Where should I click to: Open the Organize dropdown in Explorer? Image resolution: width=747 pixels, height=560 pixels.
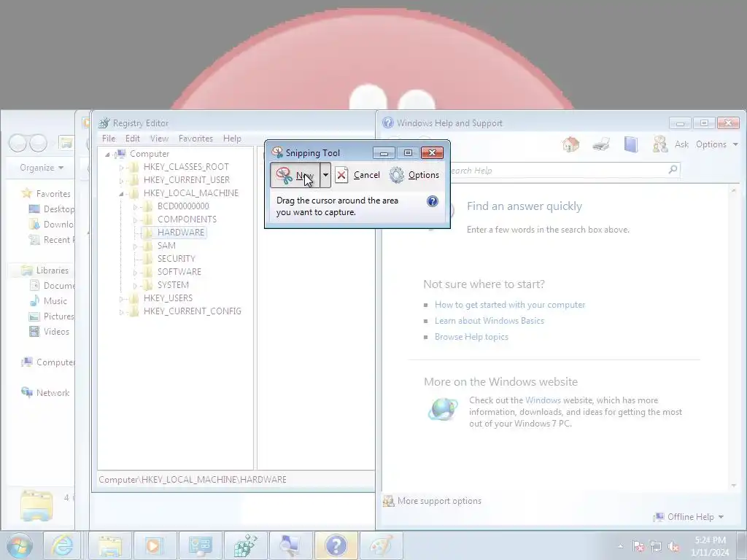coord(42,168)
